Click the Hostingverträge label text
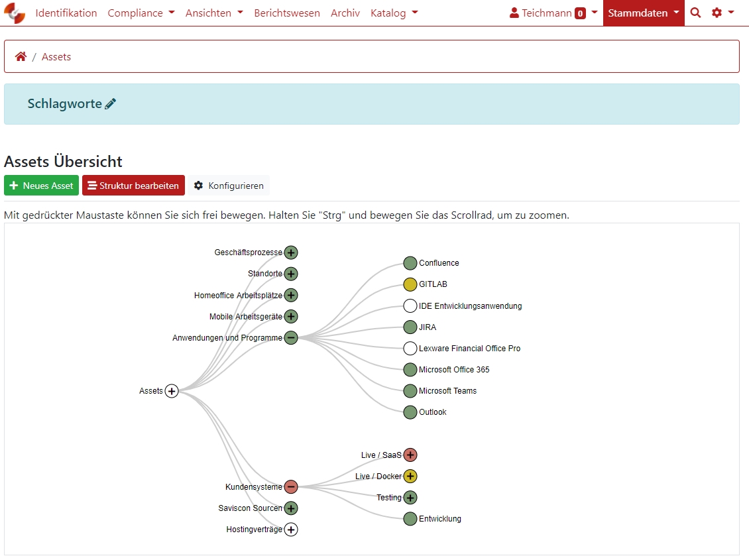 [254, 530]
